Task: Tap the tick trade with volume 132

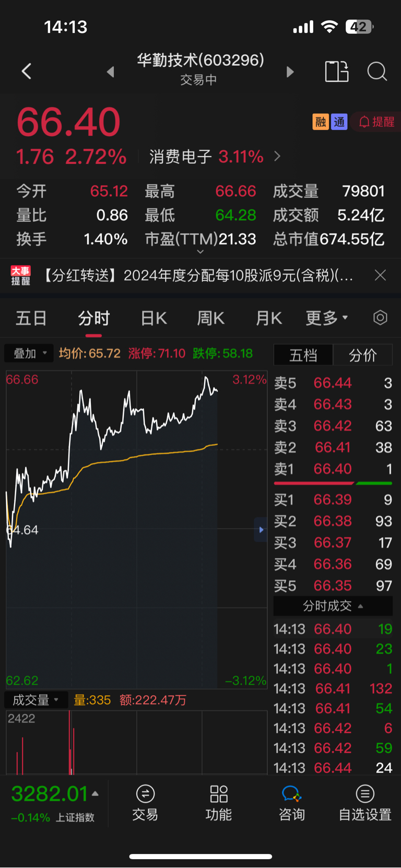Action: [x=333, y=688]
